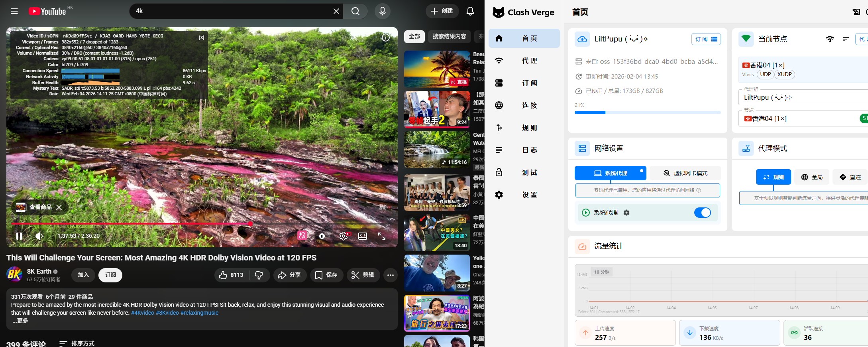Toggle the 系统代理 switch off
The width and height of the screenshot is (868, 347).
pyautogui.click(x=702, y=213)
